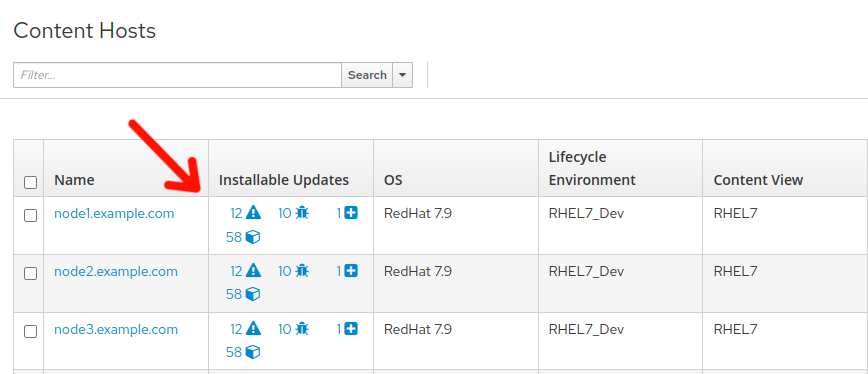This screenshot has height=374, width=868.
Task: Open node3's 58 packages count
Action: 234,352
